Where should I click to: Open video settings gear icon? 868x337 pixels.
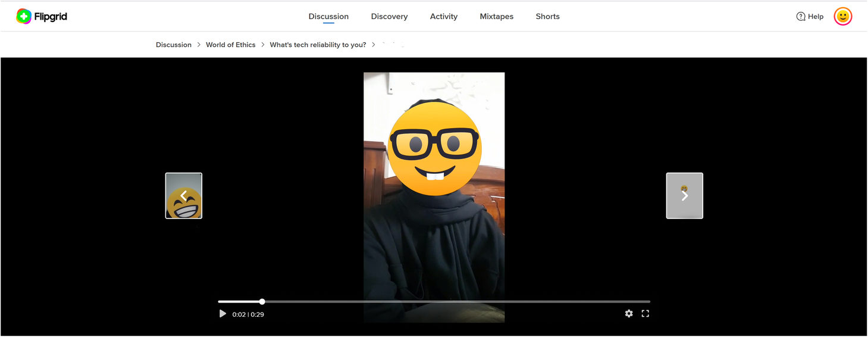click(629, 314)
